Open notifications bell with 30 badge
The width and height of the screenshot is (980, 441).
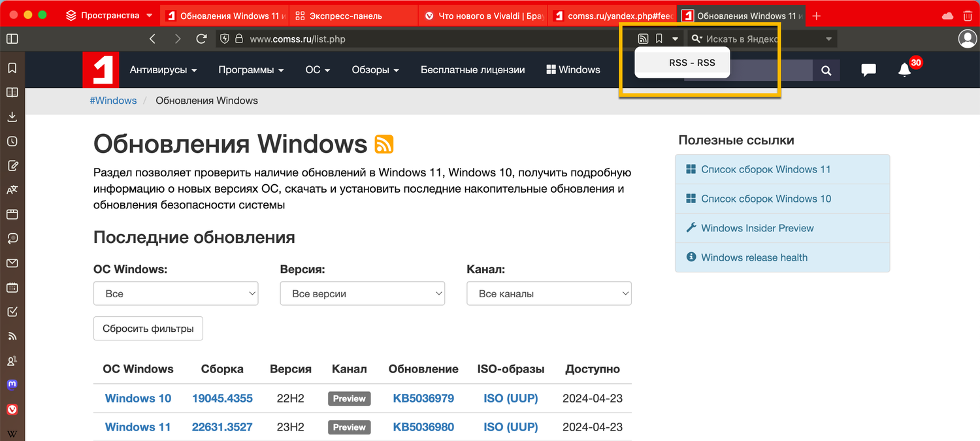(x=905, y=70)
